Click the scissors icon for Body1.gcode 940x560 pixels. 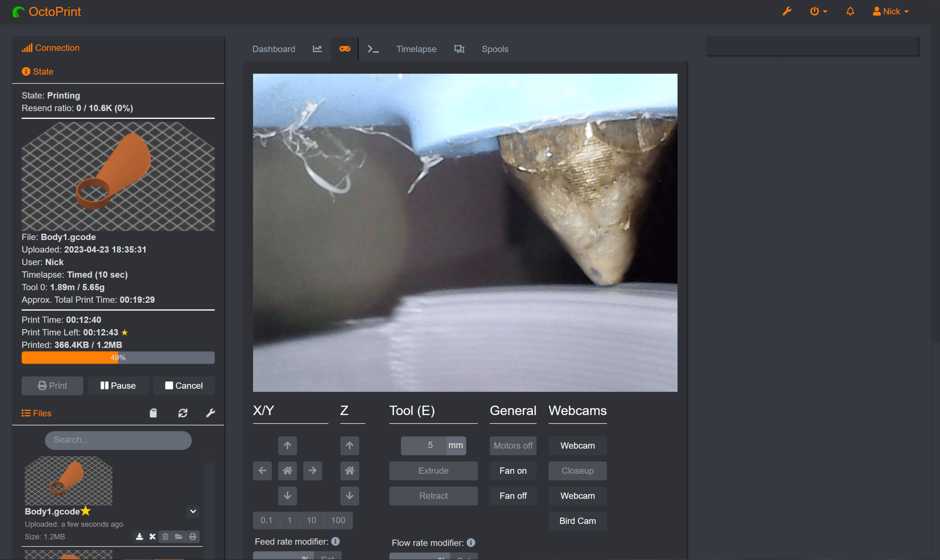point(152,537)
